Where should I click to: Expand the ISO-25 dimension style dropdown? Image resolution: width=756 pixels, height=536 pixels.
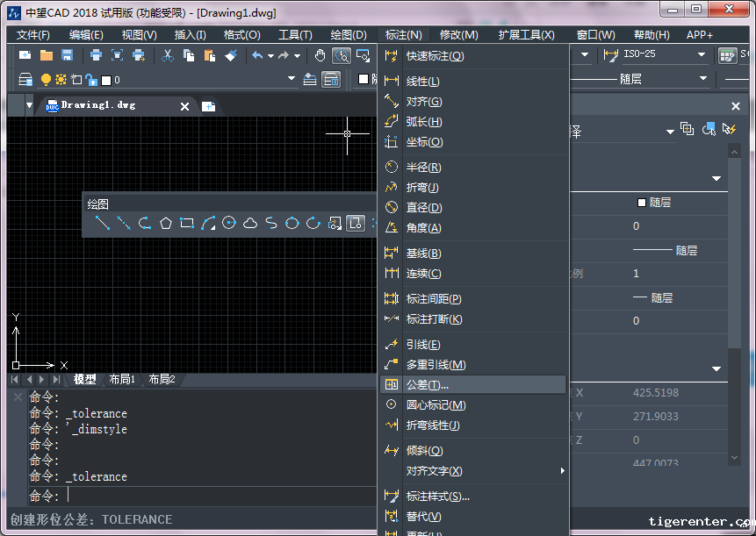click(x=701, y=55)
